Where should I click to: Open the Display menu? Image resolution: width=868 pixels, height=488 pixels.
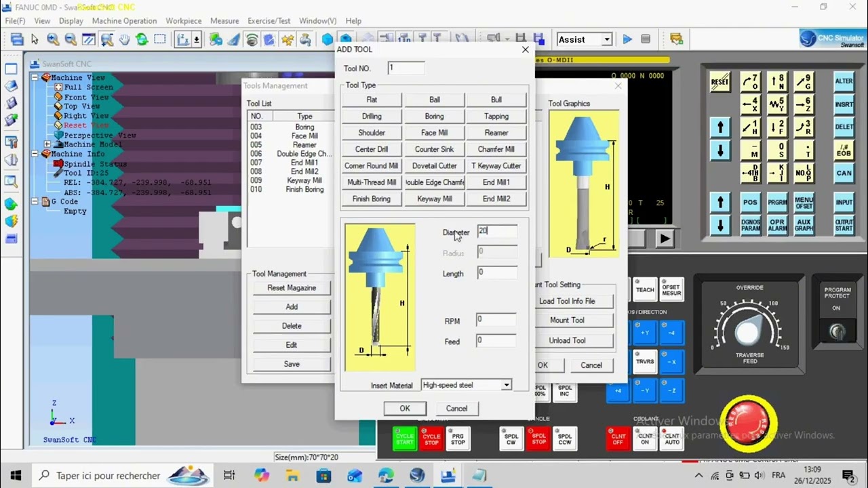click(x=71, y=21)
